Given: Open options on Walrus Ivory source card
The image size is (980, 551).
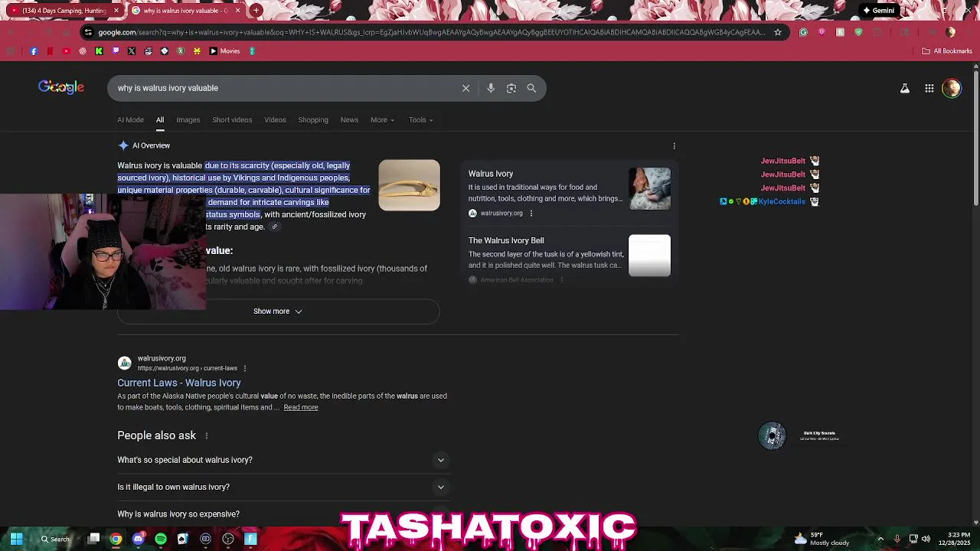Looking at the screenshot, I should click(531, 214).
